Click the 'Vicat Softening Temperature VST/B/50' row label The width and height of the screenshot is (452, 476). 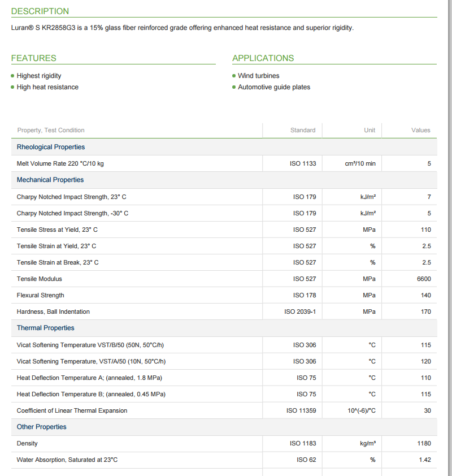coord(90,345)
